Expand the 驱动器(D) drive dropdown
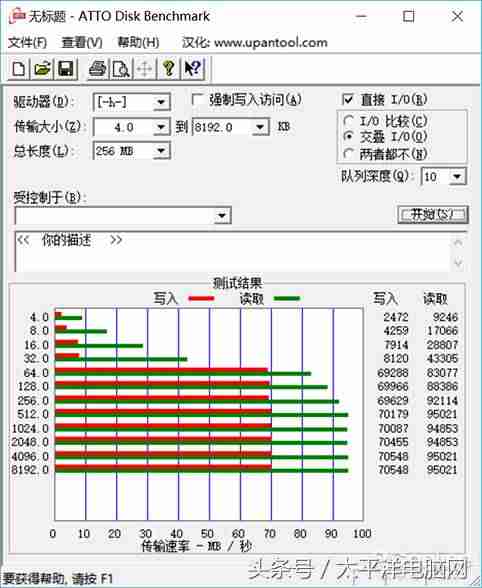This screenshot has width=482, height=588. (161, 102)
